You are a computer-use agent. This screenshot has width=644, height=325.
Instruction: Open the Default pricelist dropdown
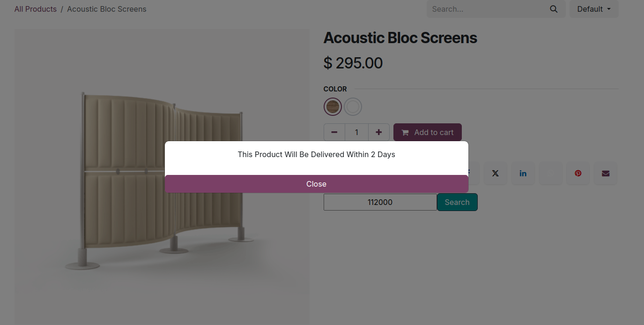593,9
